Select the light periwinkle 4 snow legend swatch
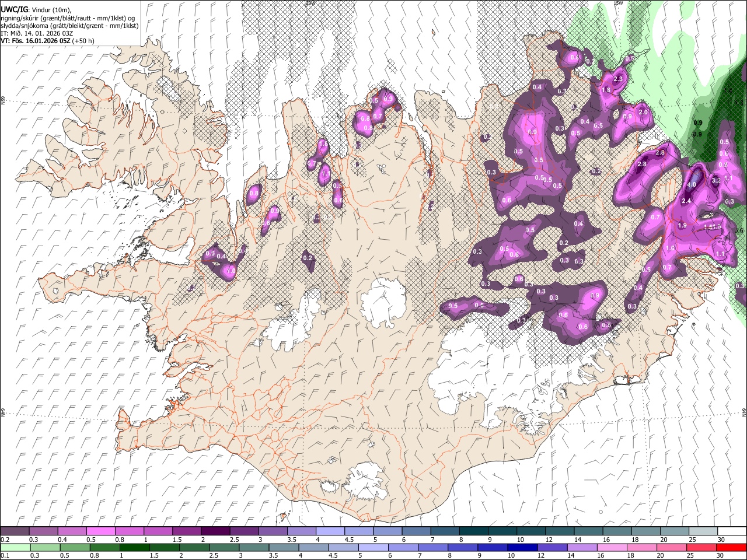The image size is (747, 560). tap(330, 531)
